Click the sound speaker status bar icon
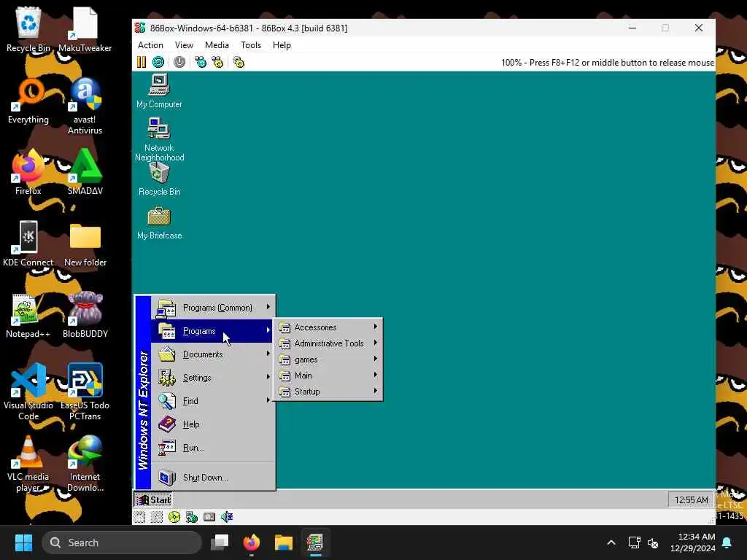747x560 pixels. pyautogui.click(x=227, y=517)
